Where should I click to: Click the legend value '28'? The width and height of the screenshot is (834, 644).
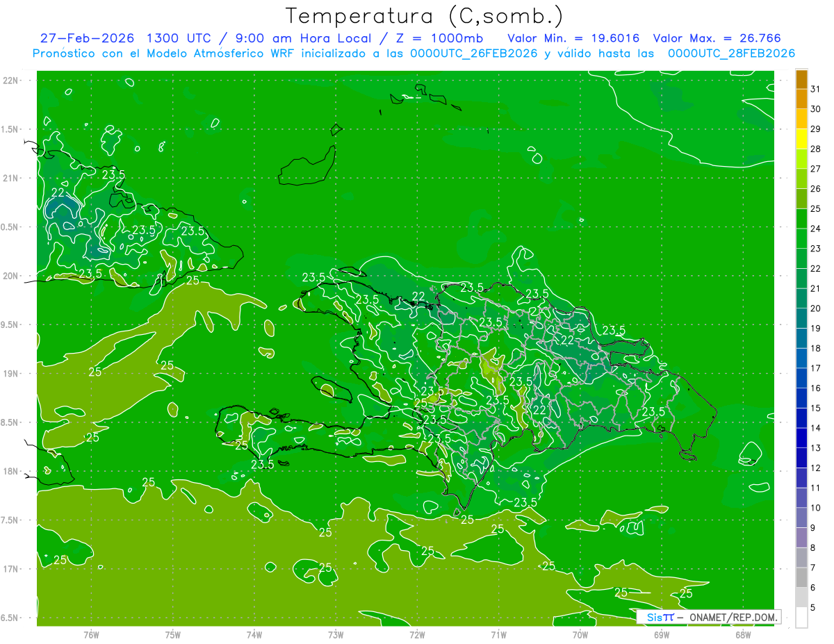click(816, 149)
